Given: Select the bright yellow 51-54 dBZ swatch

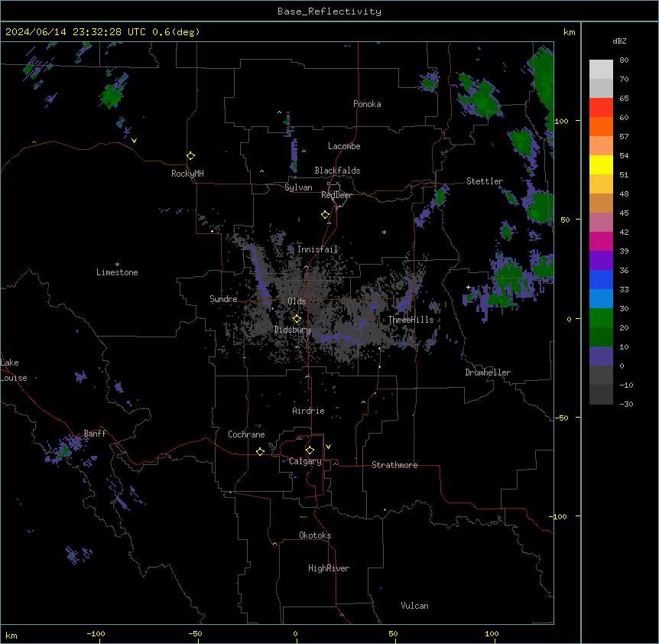Looking at the screenshot, I should (601, 164).
